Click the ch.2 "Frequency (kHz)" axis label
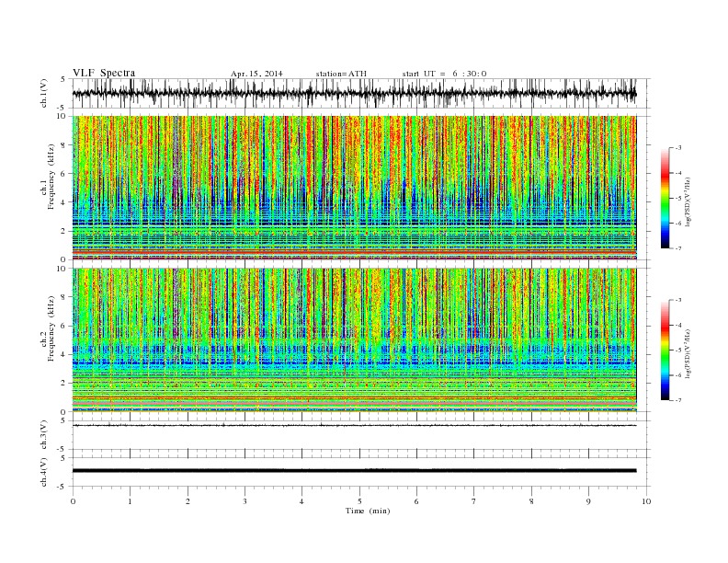Image resolution: width=728 pixels, height=563 pixels. point(51,327)
